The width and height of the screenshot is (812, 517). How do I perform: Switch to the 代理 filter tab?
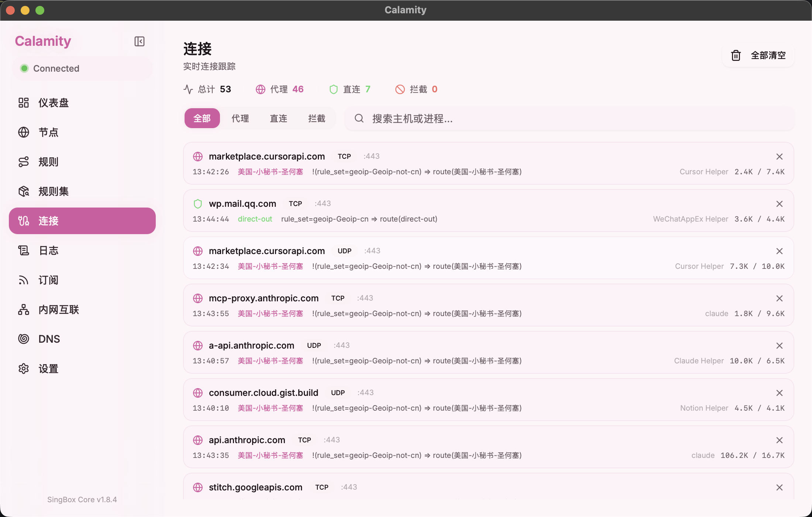point(240,119)
